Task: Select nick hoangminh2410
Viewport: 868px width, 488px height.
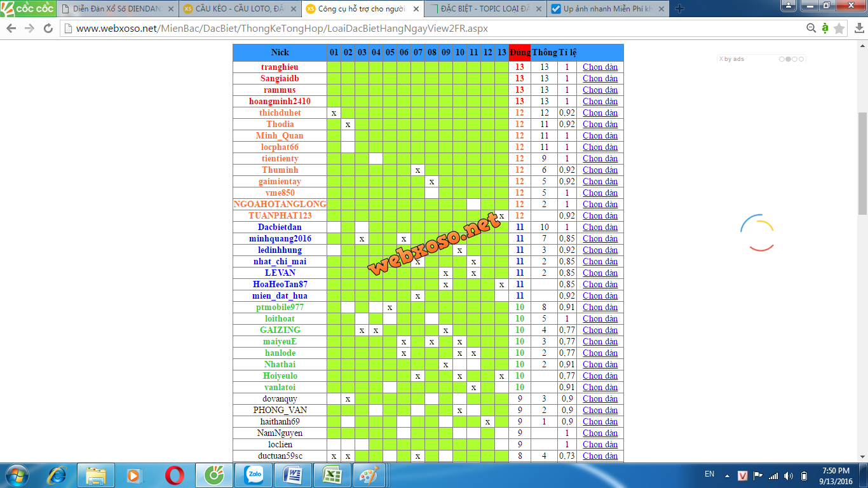Action: (280, 101)
